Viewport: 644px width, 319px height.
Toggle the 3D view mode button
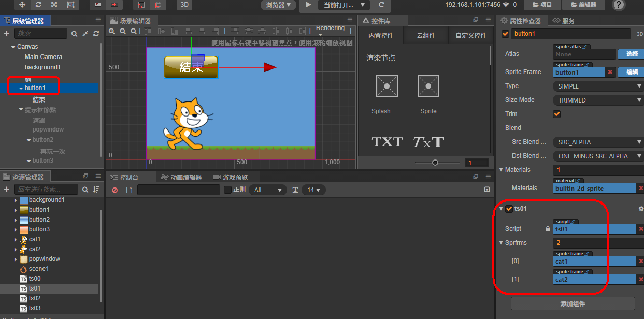pyautogui.click(x=184, y=5)
